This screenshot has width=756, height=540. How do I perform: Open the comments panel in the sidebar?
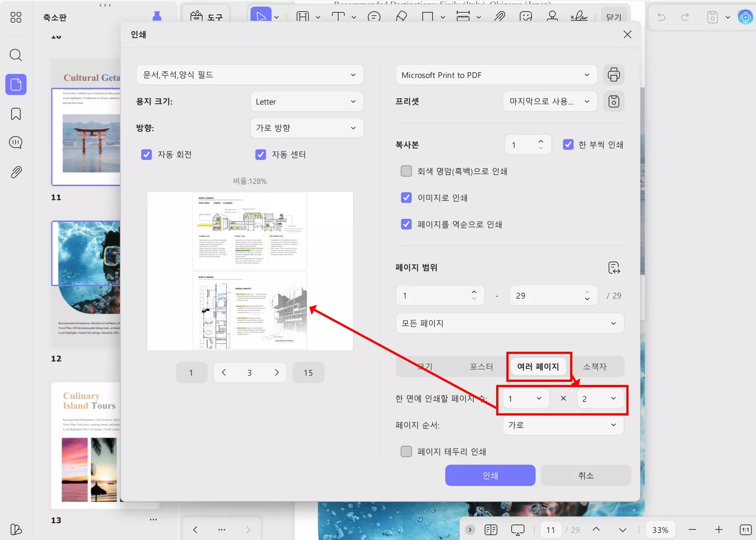[15, 142]
